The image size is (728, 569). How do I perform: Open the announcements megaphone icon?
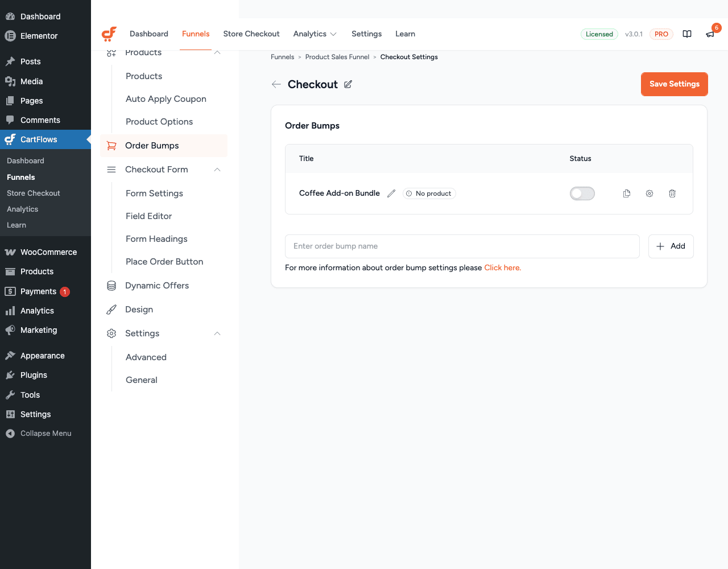pyautogui.click(x=710, y=34)
